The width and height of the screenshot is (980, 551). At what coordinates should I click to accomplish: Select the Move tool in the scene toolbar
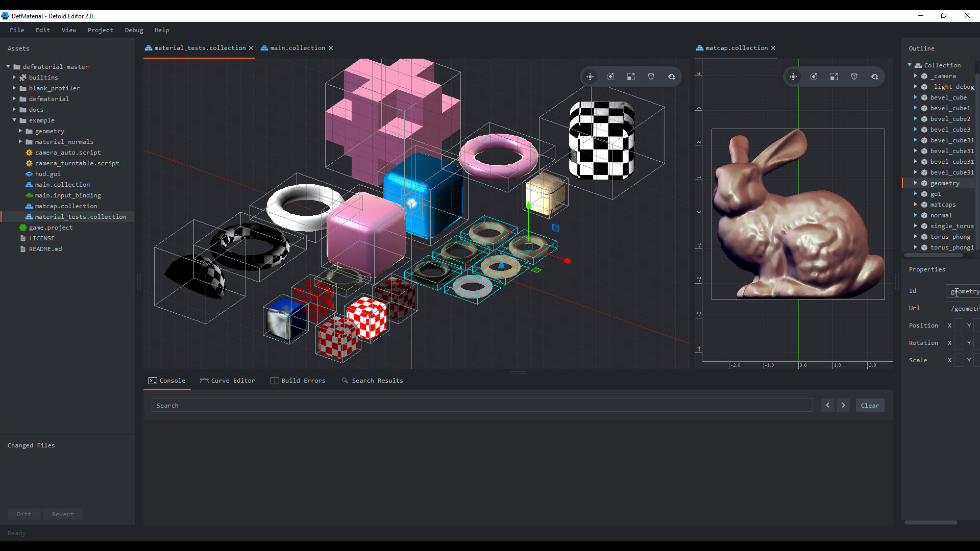[x=590, y=77]
